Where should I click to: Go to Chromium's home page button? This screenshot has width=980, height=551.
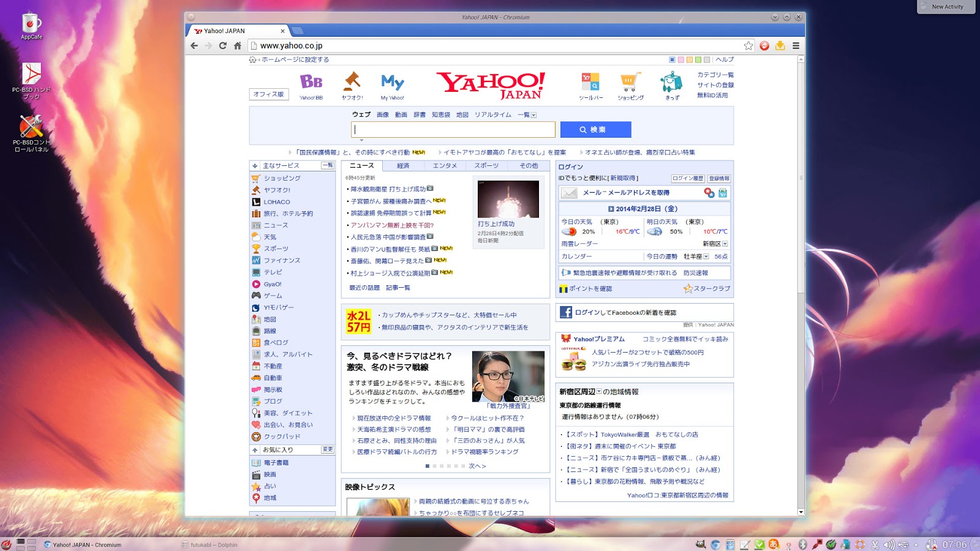tap(238, 45)
